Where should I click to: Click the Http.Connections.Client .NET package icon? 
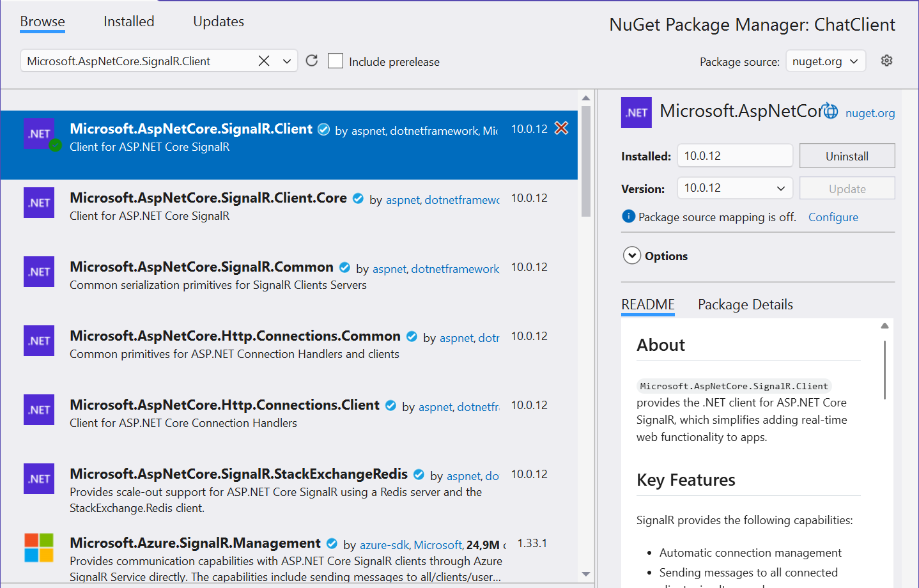39,410
